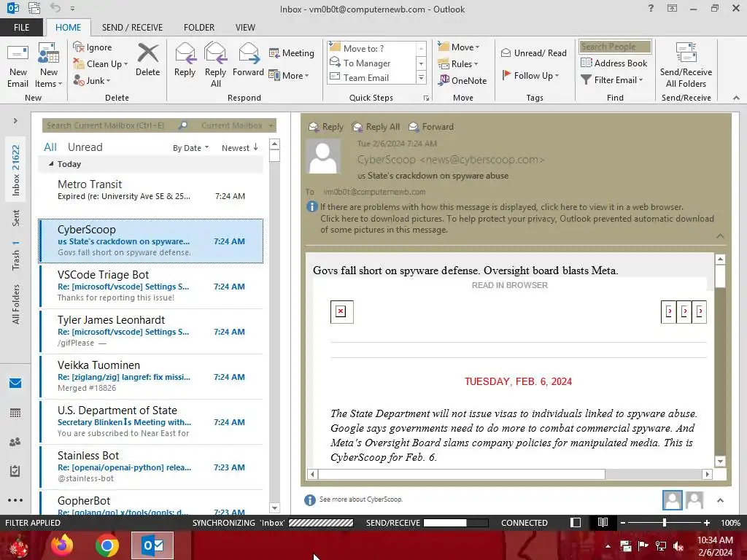747x560 pixels.
Task: Click the Search Current Mailbox field
Action: [x=109, y=125]
